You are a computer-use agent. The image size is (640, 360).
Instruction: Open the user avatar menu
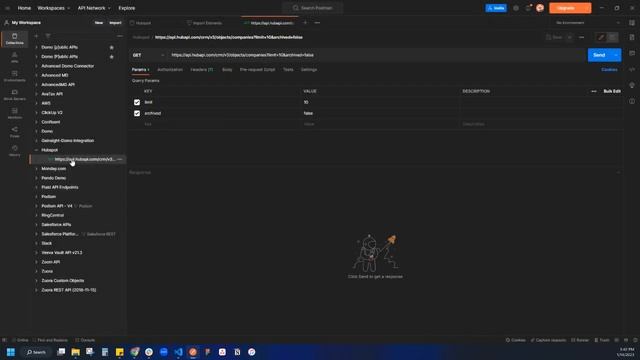point(540,8)
